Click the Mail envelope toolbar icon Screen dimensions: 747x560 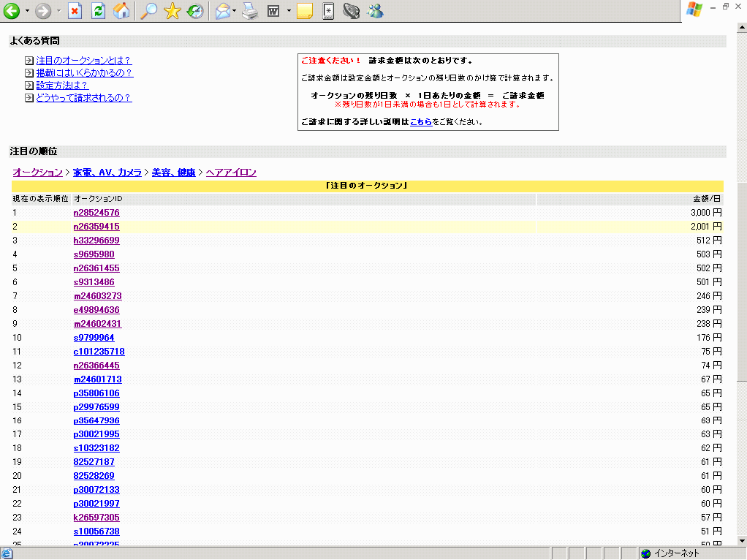[x=222, y=11]
